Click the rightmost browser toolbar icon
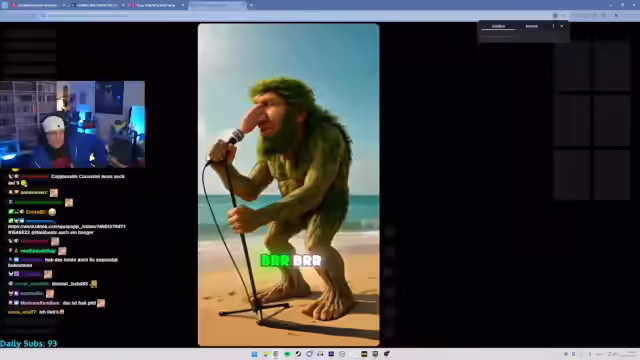This screenshot has width=640, height=360. (x=616, y=16)
